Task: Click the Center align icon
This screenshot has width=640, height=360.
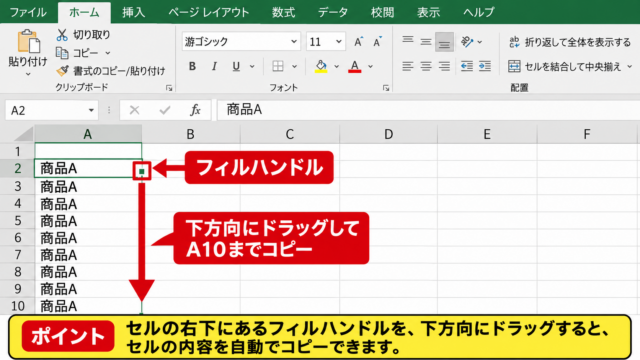Action: 426,66
